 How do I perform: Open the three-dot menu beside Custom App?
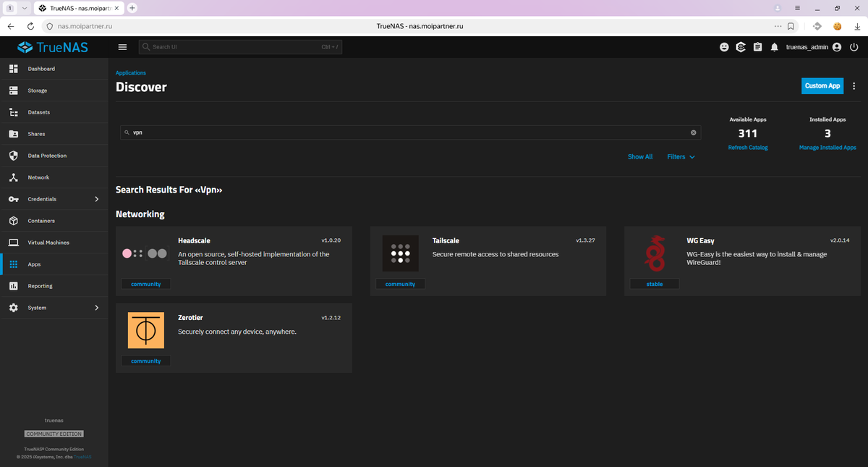click(x=854, y=85)
